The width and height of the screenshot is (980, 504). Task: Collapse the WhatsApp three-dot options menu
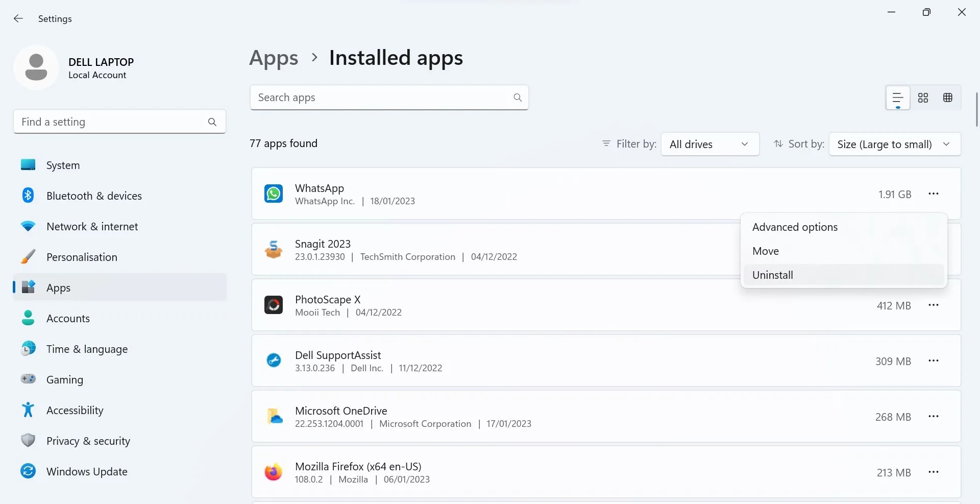tap(934, 194)
